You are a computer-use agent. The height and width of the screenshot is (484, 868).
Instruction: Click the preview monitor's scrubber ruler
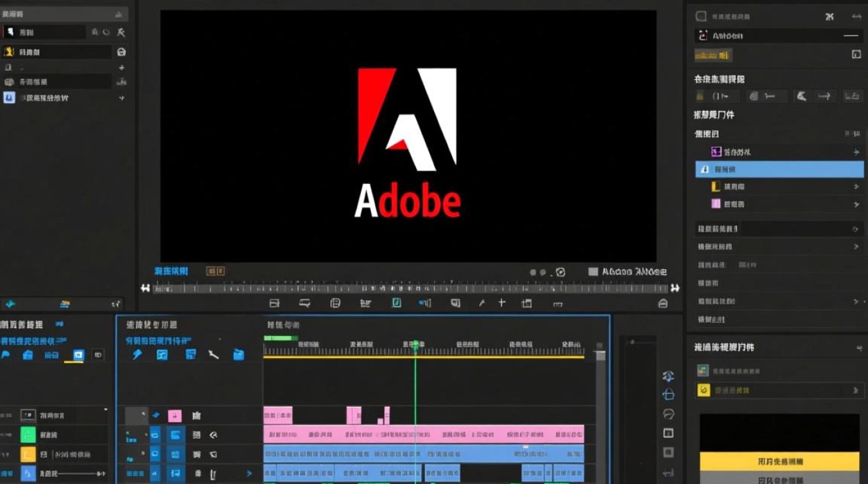point(410,288)
